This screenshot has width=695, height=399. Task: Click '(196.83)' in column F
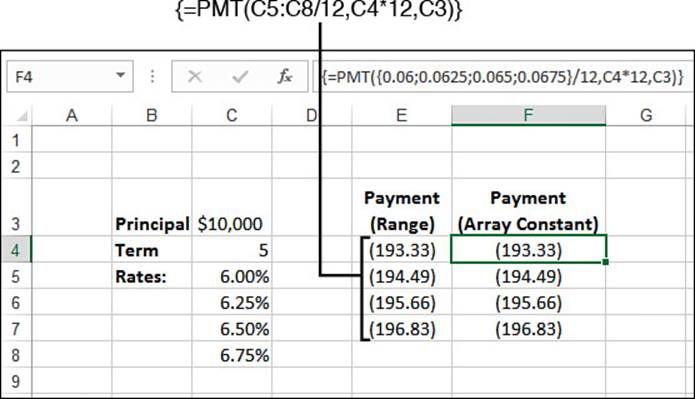[x=528, y=329]
